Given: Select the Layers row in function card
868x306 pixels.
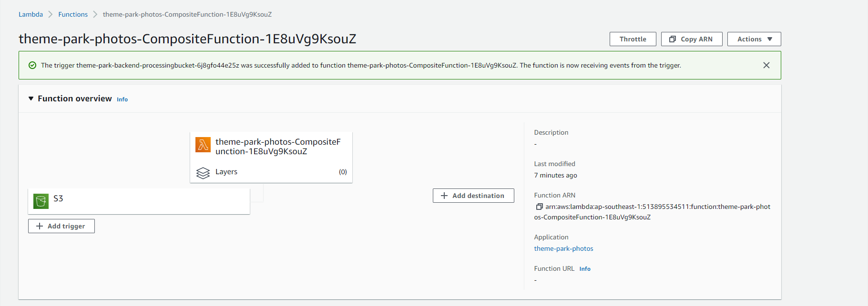Looking at the screenshot, I should pos(271,172).
